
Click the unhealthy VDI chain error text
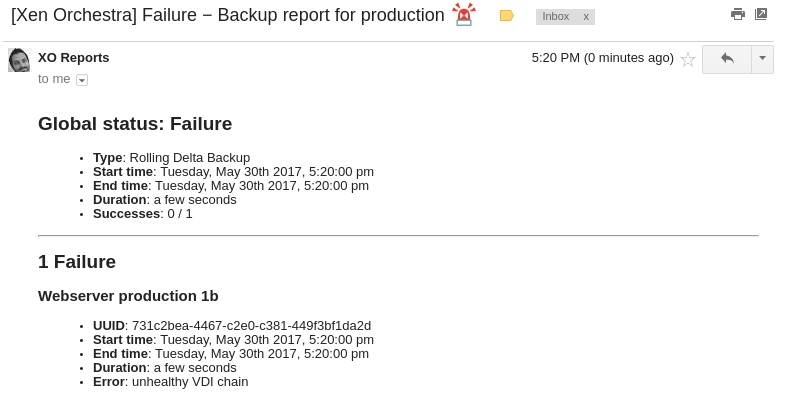(190, 382)
